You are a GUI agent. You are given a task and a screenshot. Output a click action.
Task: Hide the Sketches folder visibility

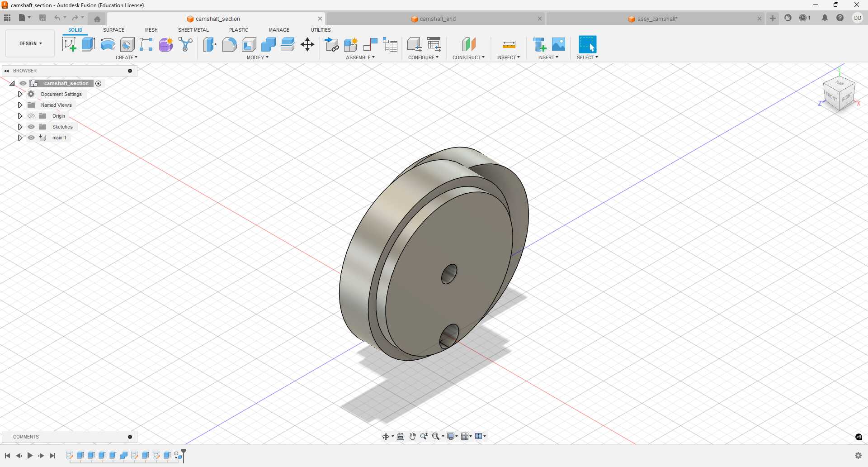(31, 127)
